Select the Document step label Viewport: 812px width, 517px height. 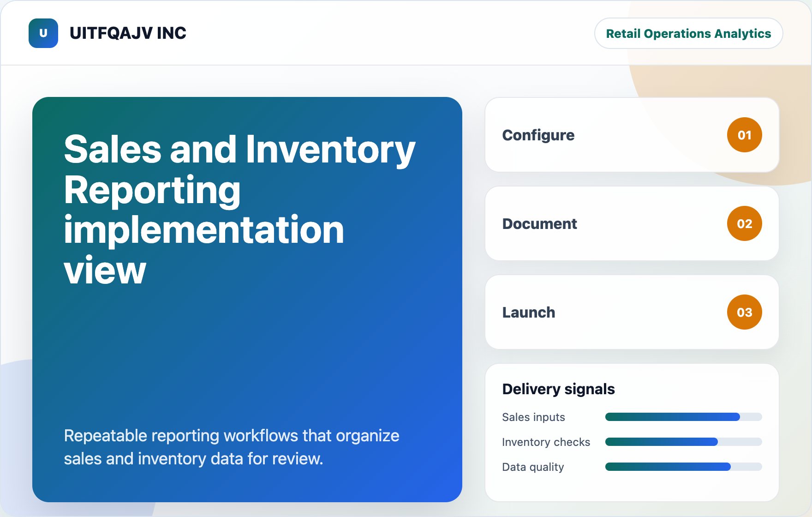[539, 223]
